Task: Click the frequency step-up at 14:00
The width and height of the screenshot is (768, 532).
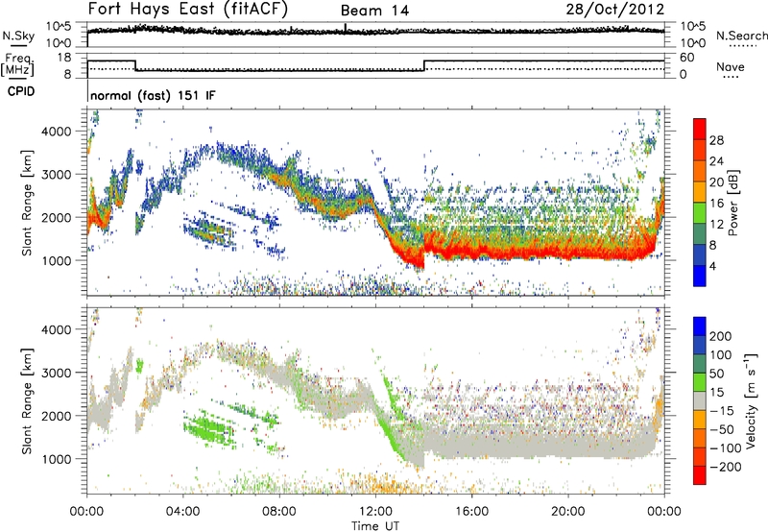Action: point(424,65)
